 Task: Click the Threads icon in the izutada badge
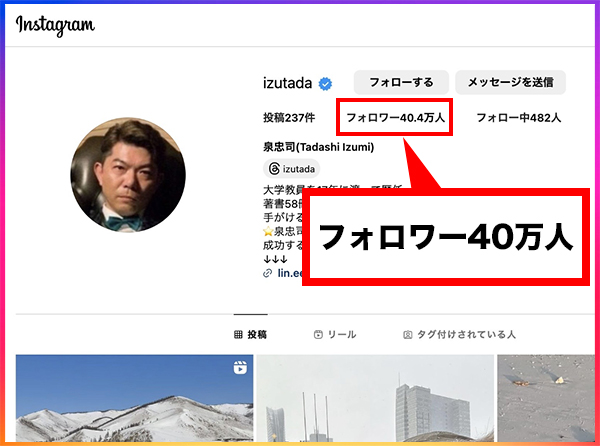coord(273,169)
